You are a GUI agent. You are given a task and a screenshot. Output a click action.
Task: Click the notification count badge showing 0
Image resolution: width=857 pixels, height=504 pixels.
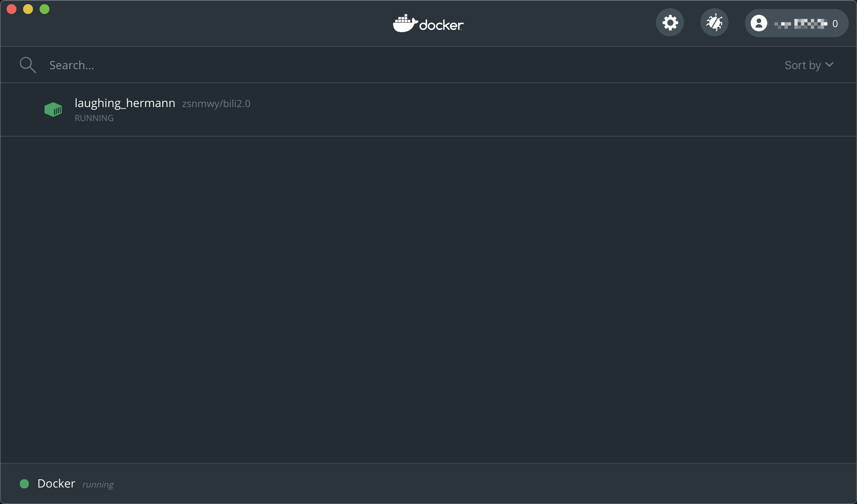pyautogui.click(x=836, y=23)
